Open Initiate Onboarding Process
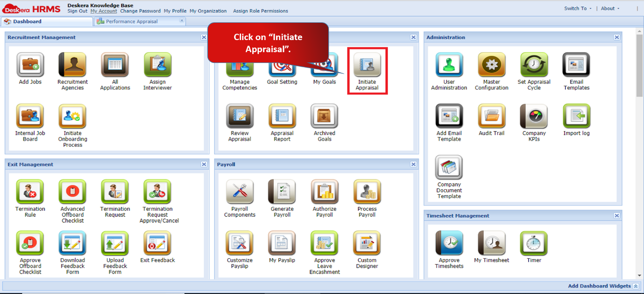644x294 pixels. [72, 117]
